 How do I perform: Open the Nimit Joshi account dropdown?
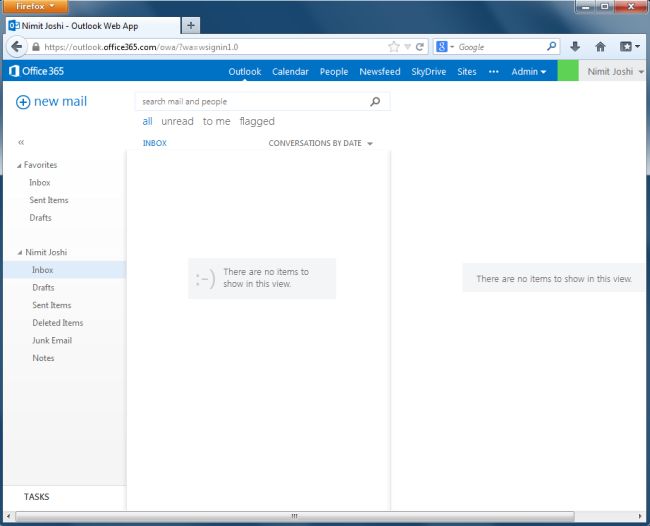coord(615,72)
